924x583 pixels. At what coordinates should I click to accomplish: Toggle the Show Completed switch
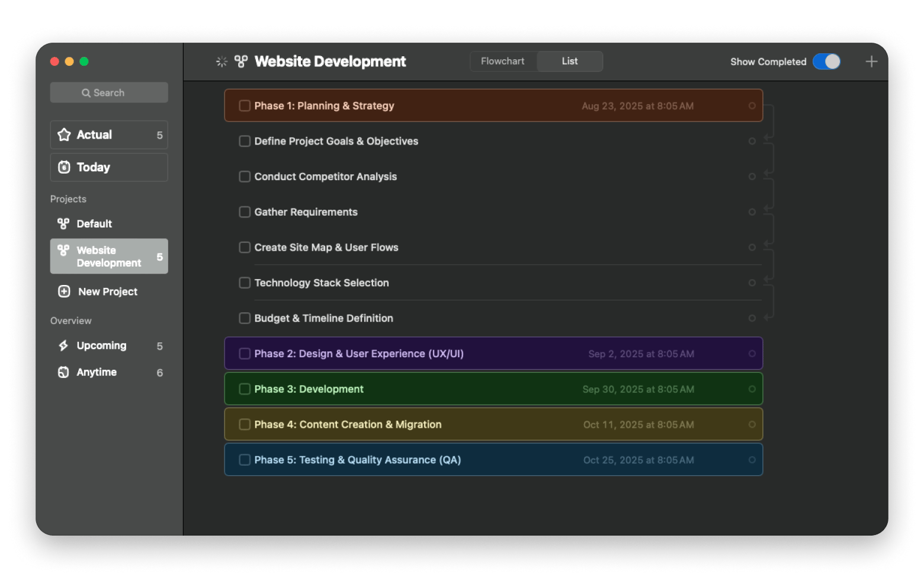coord(826,62)
